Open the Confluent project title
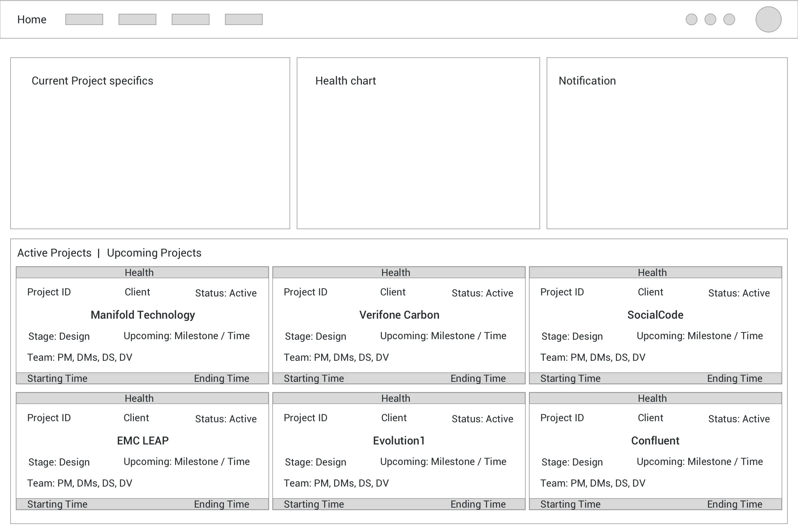This screenshot has width=798, height=532. pos(655,440)
